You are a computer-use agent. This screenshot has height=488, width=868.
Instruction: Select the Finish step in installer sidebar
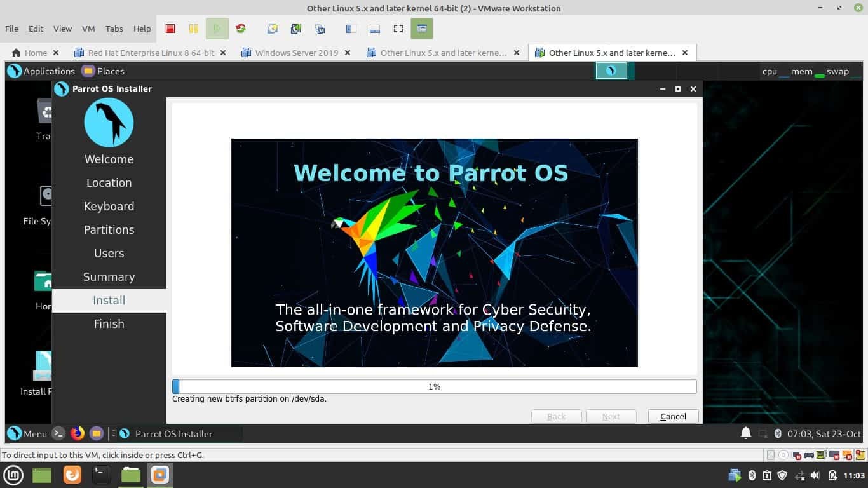click(x=109, y=324)
